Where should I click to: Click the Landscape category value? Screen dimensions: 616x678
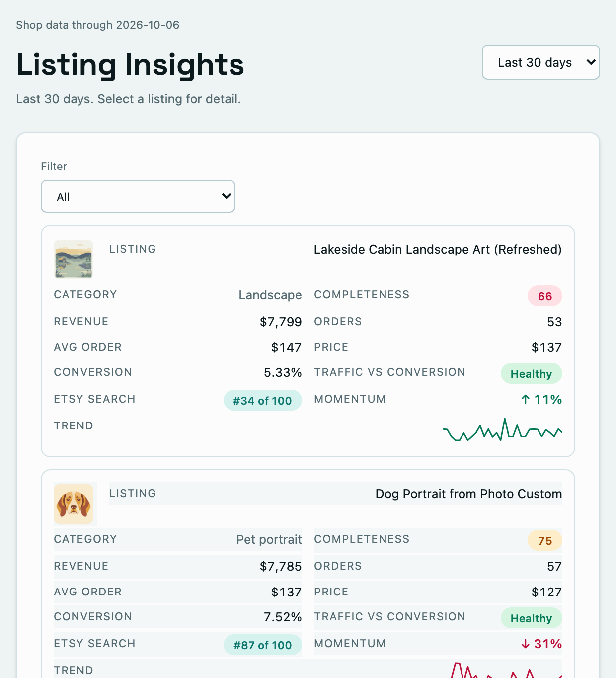click(270, 295)
